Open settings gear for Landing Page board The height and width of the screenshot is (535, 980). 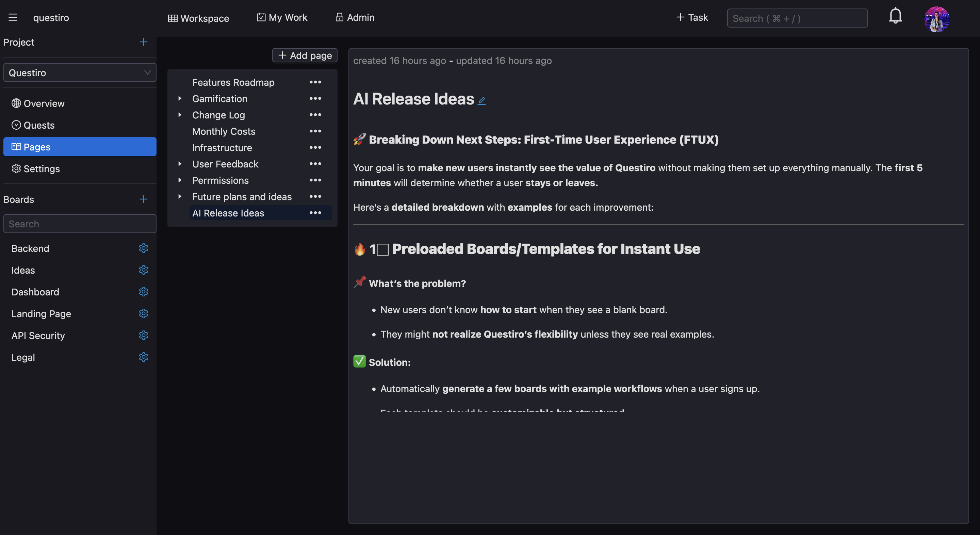click(x=143, y=313)
